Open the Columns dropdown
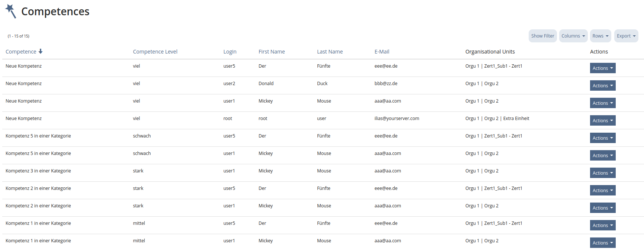 (573, 36)
